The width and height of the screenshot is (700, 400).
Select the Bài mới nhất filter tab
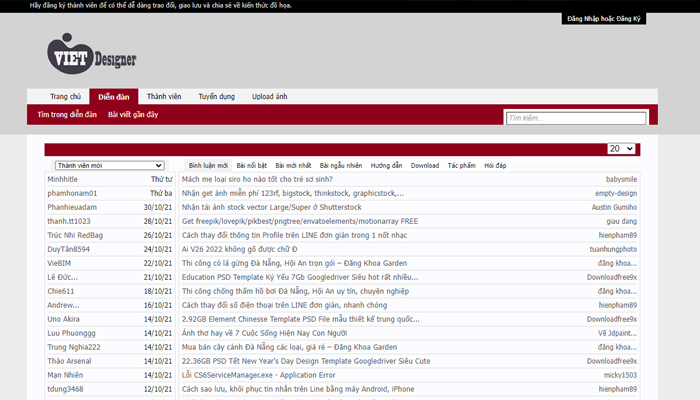pyautogui.click(x=293, y=165)
